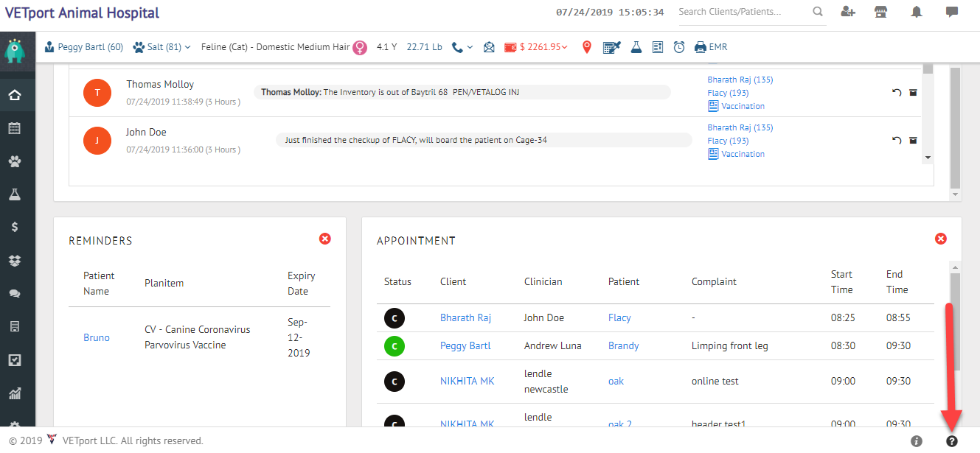Open Flacy (193) link in Thomas Molloy's row
This screenshot has width=980, height=453.
pos(728,93)
